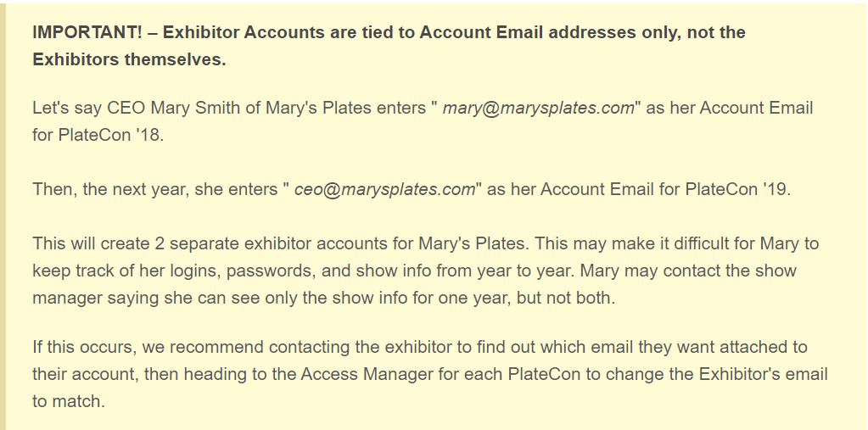Click the words 'If this occurs'
The height and width of the screenshot is (430, 868).
(x=84, y=347)
